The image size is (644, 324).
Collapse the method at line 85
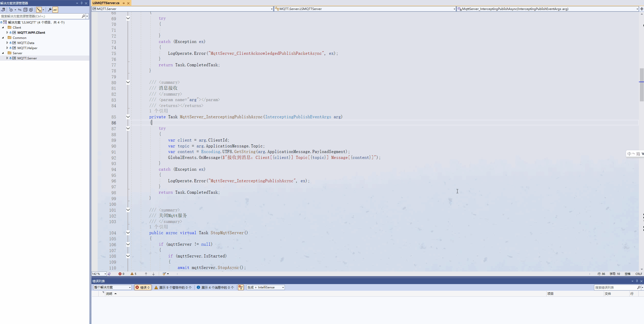[x=128, y=116]
